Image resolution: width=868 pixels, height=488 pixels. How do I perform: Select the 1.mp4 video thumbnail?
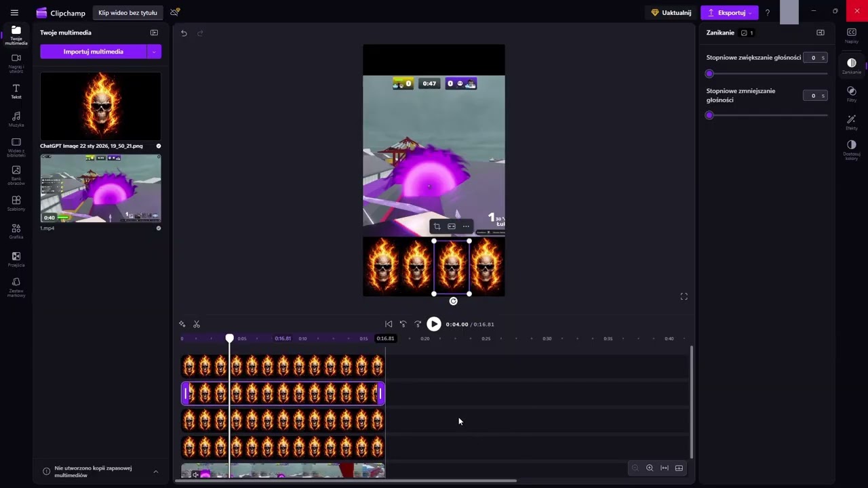(100, 188)
